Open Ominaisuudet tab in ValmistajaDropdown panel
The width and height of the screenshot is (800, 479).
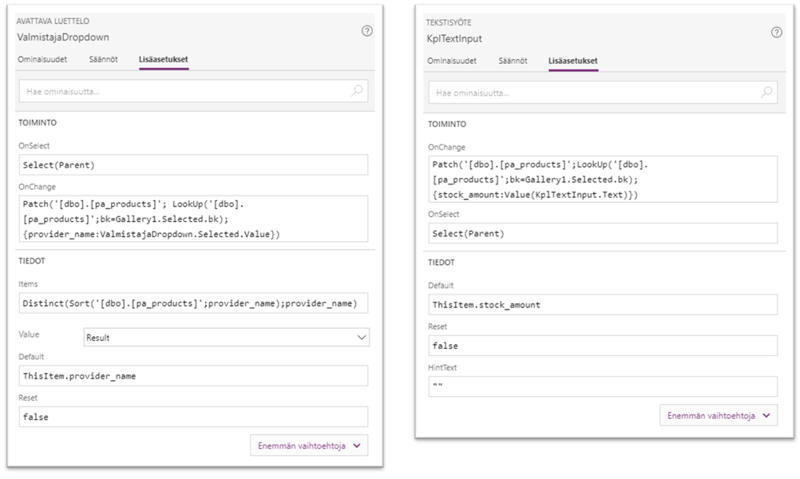pos(42,60)
